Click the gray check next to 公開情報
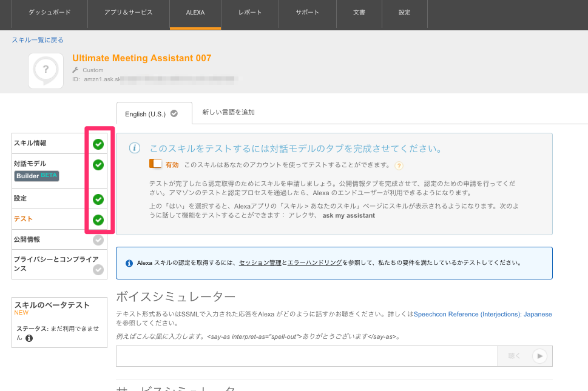This screenshot has height=391, width=588. 98,240
